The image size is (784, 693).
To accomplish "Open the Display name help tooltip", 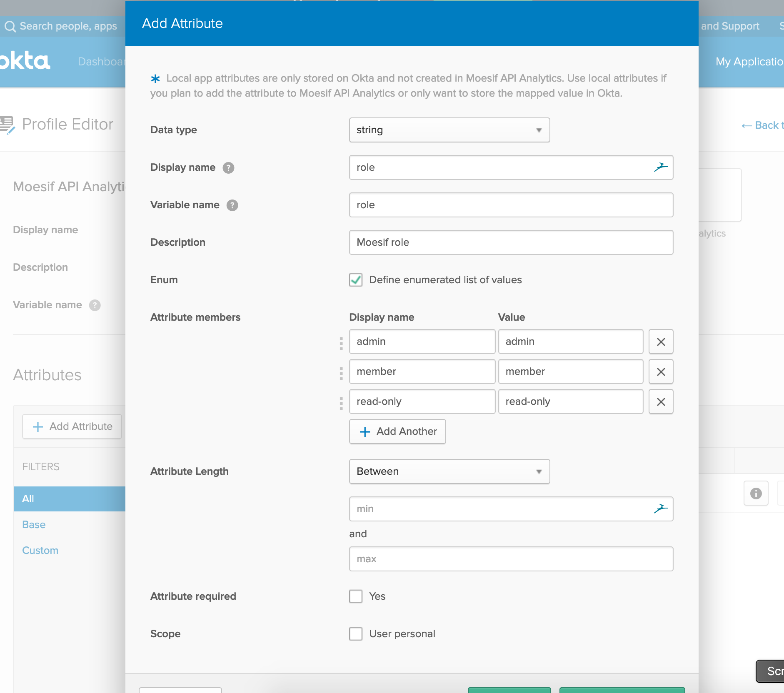I will (x=228, y=168).
